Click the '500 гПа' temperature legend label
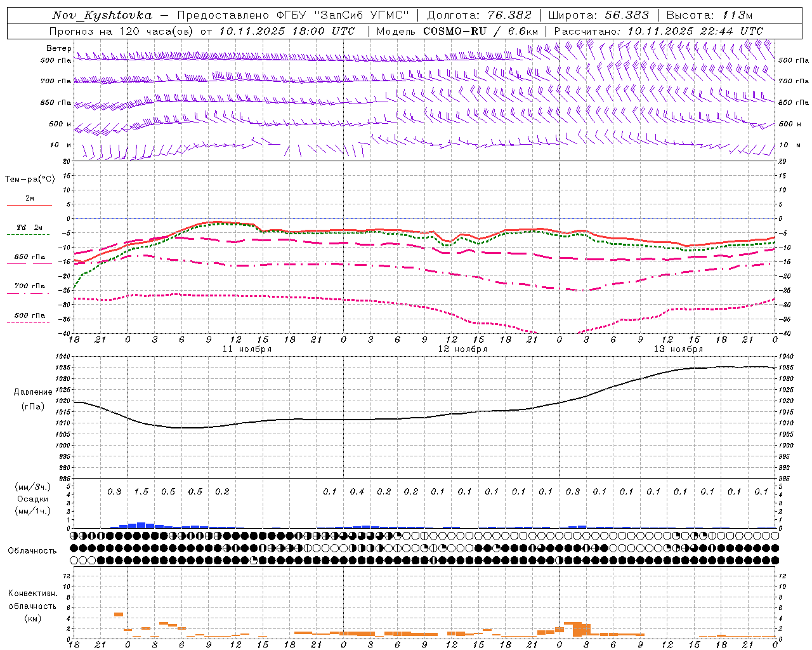 (30, 315)
